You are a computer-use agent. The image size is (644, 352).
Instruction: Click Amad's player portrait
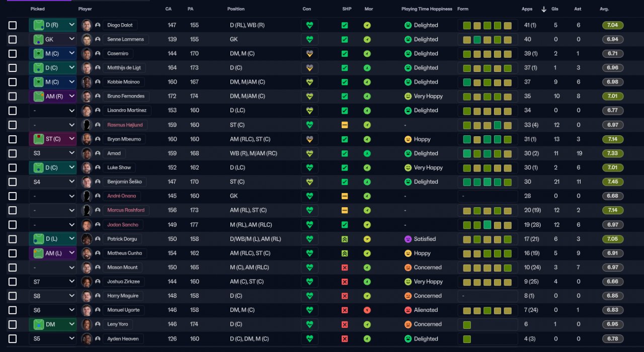[x=87, y=153]
